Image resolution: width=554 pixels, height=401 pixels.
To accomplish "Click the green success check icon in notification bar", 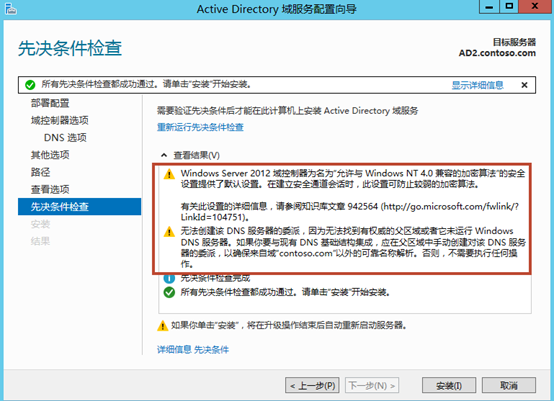I will pyautogui.click(x=30, y=85).
